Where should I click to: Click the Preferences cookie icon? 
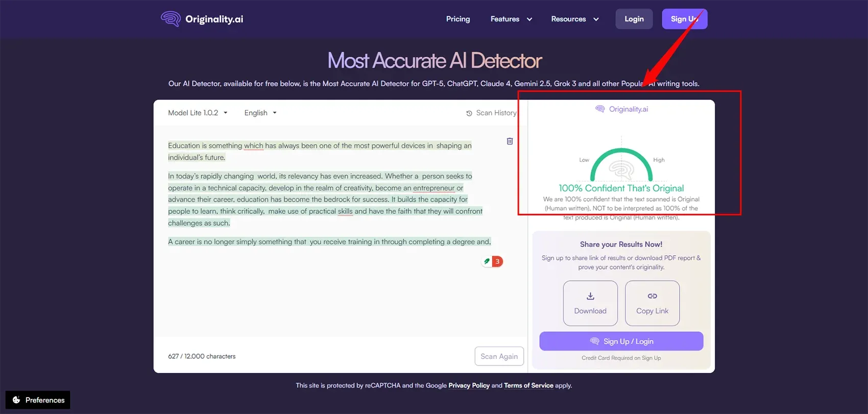point(16,400)
